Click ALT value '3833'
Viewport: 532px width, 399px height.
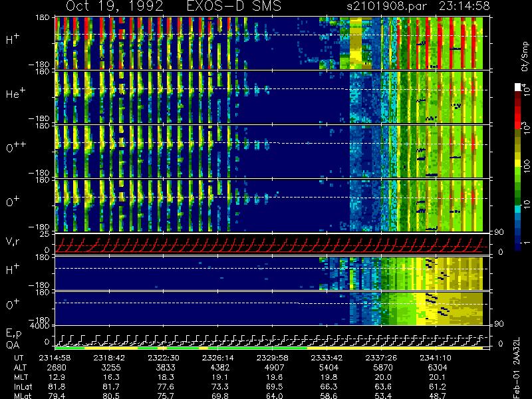pos(166,368)
